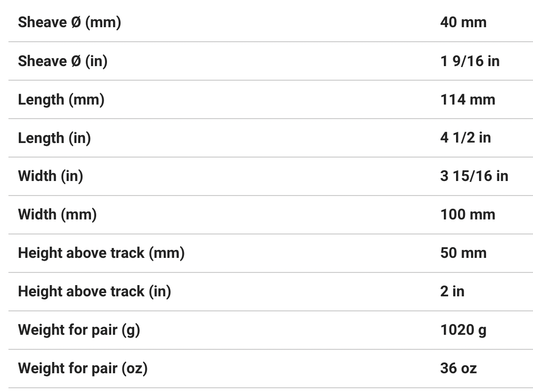Select the "100 mm" width value
The height and width of the screenshot is (392, 533).
pos(467,215)
